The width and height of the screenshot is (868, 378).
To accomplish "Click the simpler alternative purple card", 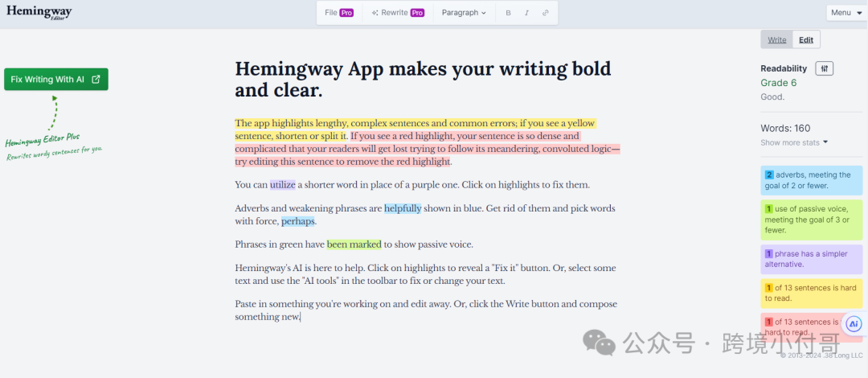I will click(812, 260).
